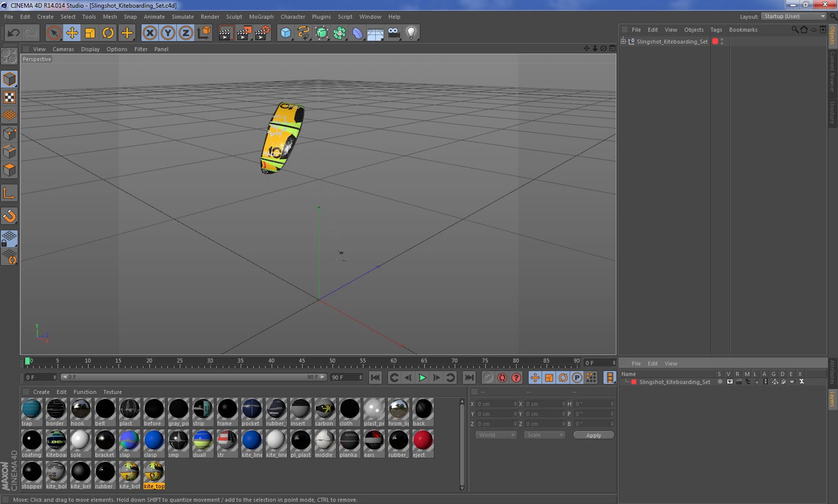This screenshot has height=504, width=838.
Task: Open the array modeling objects icon
Action: coord(340,33)
